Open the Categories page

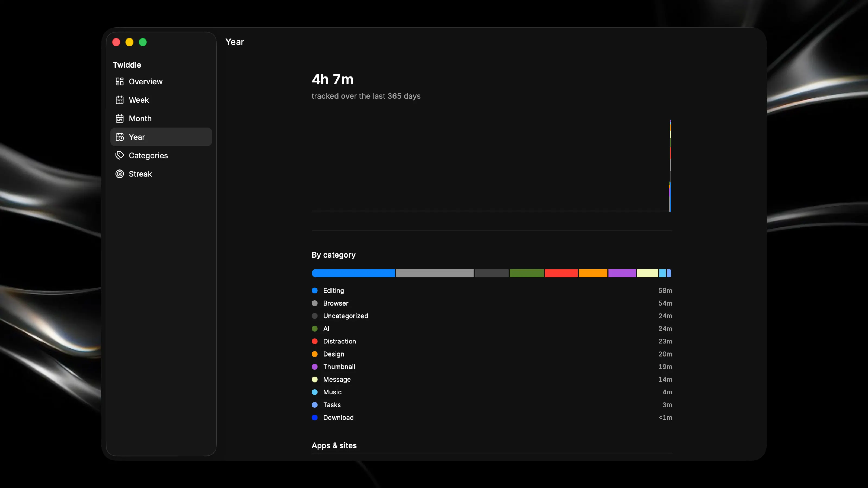point(161,156)
